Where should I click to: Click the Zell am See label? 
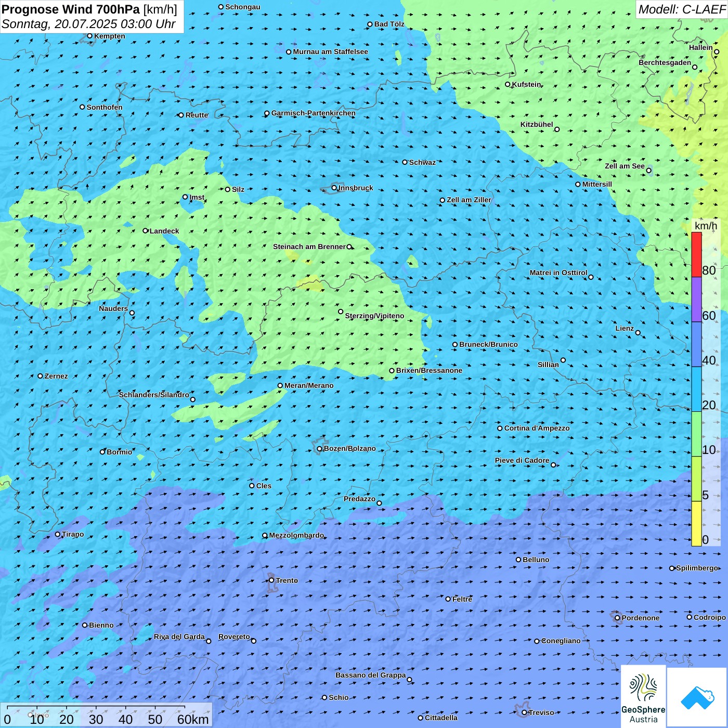625,166
